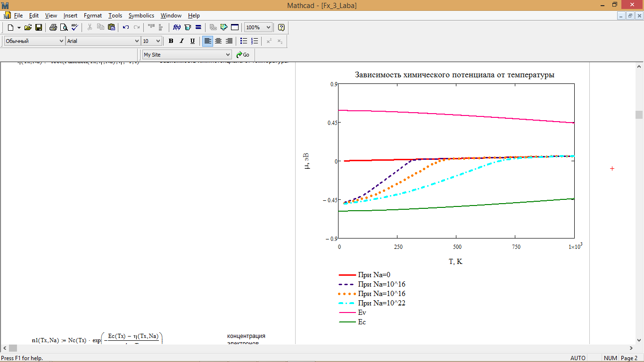Click the Calculate equals-sign icon

(x=198, y=27)
